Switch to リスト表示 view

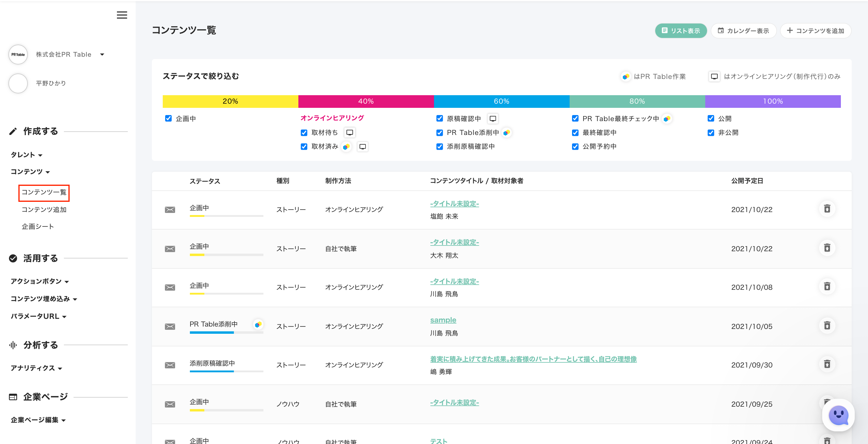(x=681, y=31)
